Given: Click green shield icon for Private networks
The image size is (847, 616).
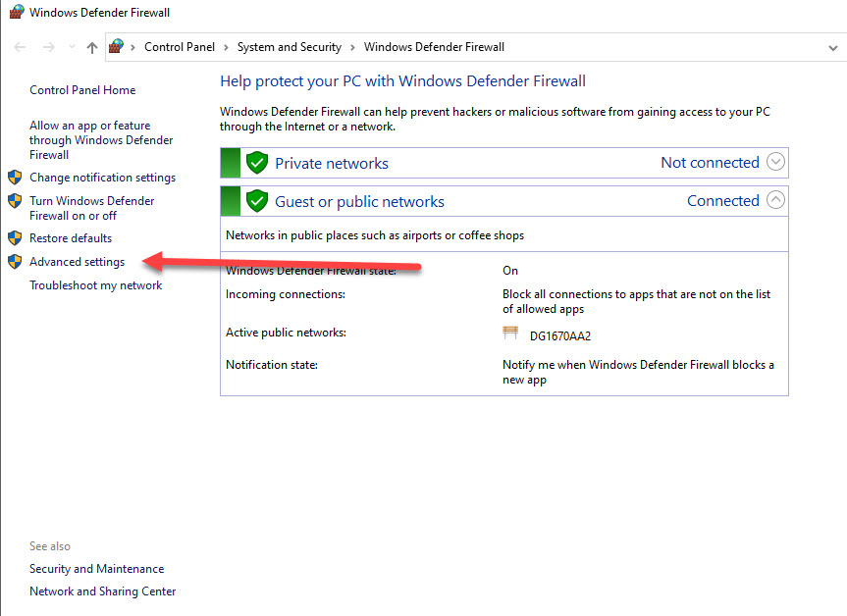Looking at the screenshot, I should 257,163.
